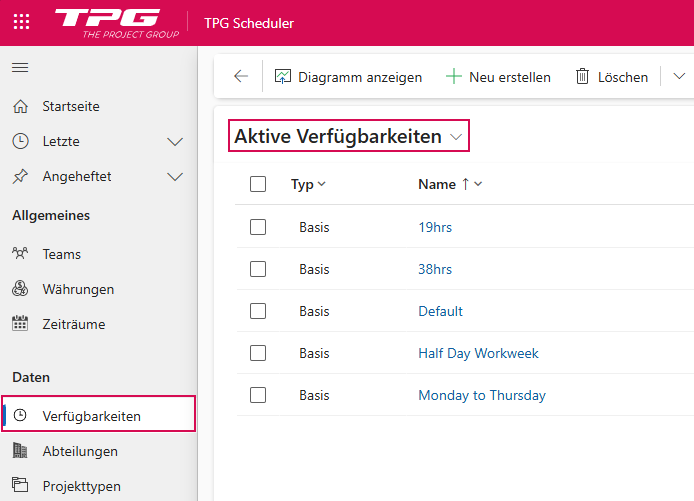Image resolution: width=694 pixels, height=501 pixels.
Task: Open the Half Day Workweek link
Action: (x=478, y=353)
